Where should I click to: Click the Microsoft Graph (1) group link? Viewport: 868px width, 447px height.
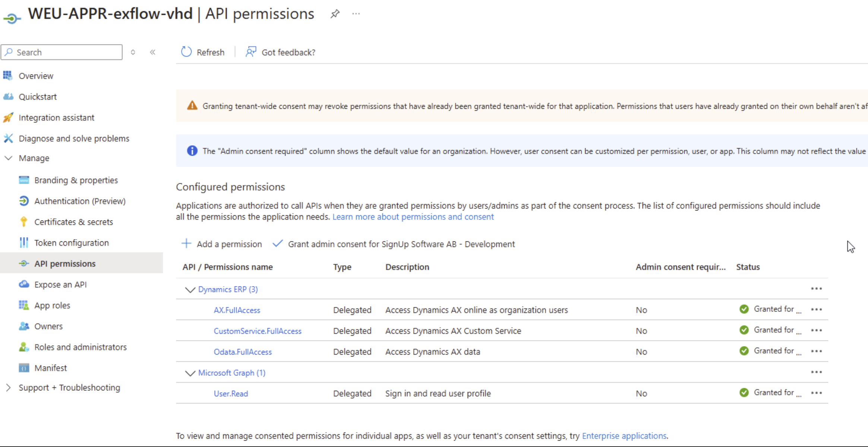(x=232, y=373)
